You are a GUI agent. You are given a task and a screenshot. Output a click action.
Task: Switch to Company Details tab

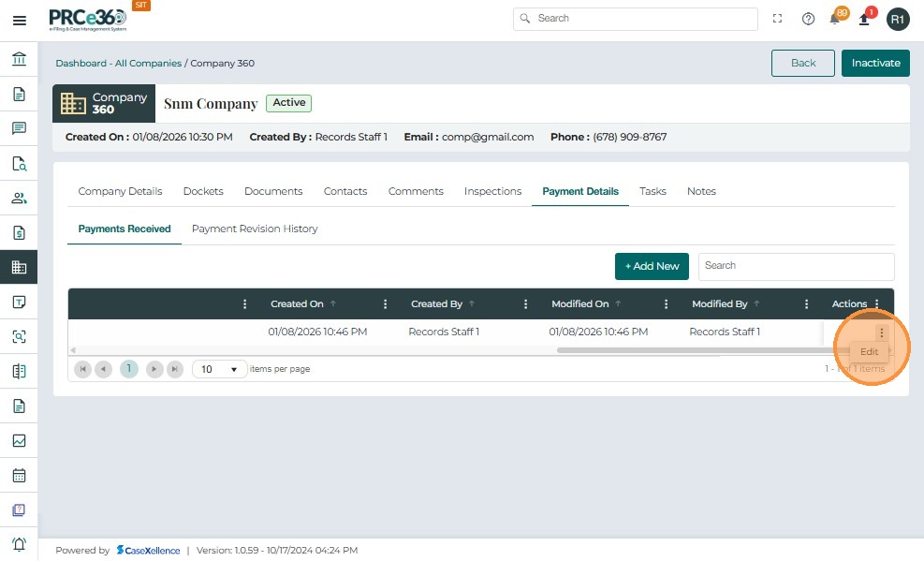pos(120,191)
